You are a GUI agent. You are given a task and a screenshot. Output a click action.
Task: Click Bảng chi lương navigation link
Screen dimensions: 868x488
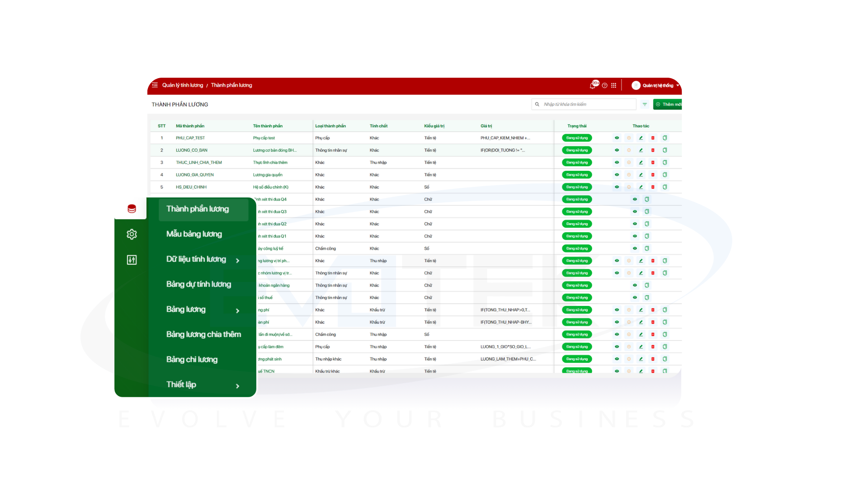pos(193,359)
